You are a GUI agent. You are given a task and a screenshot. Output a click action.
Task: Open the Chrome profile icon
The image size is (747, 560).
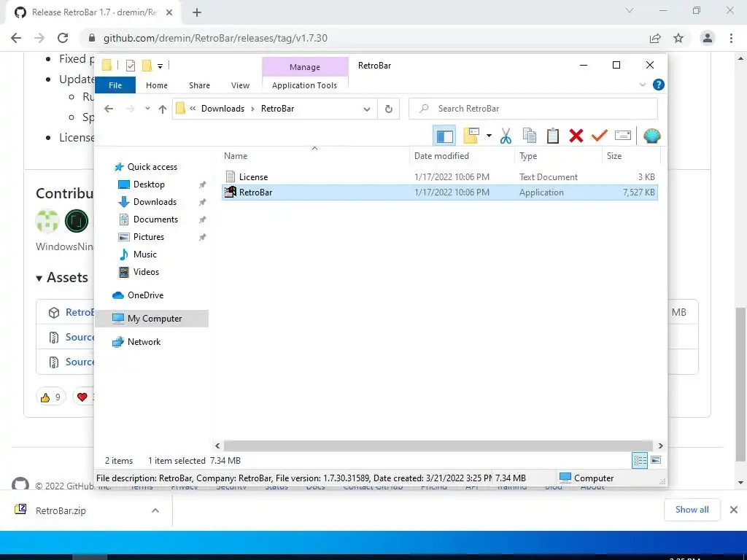click(708, 38)
